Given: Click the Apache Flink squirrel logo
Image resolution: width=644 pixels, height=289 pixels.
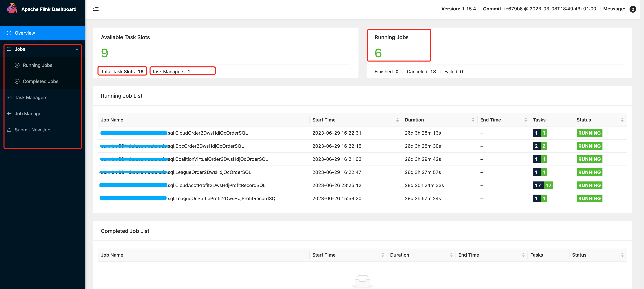Looking at the screenshot, I should tap(12, 9).
